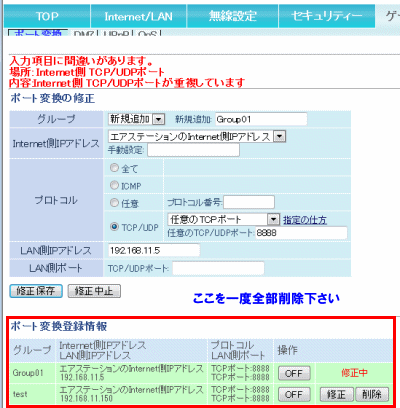This screenshot has height=408, width=400.
Task: Expand the Internet側IPアドレス dropdown
Action: [x=197, y=136]
